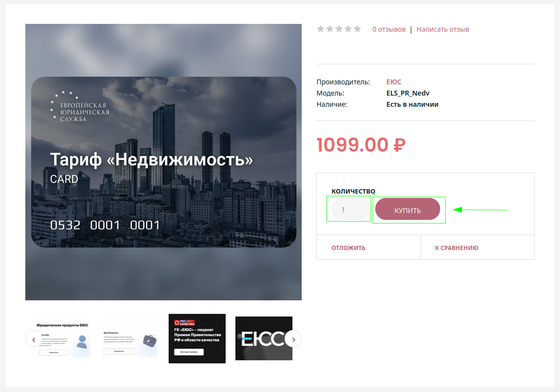Image resolution: width=560 pixels, height=392 pixels.
Task: Click the first rating star
Action: point(320,29)
